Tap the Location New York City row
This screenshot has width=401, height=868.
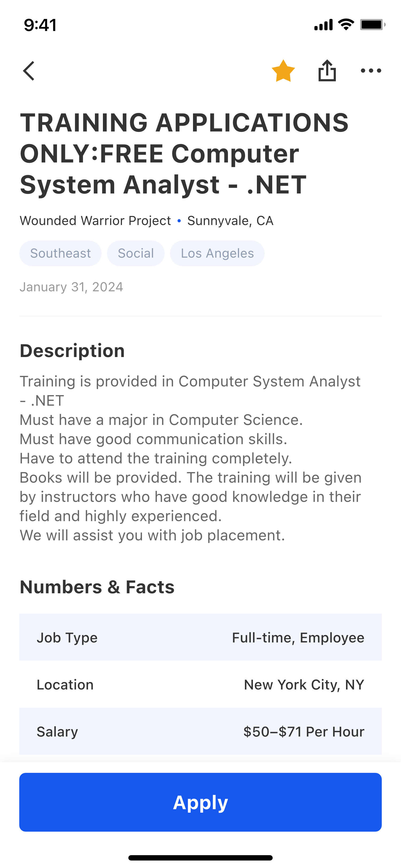pos(200,684)
